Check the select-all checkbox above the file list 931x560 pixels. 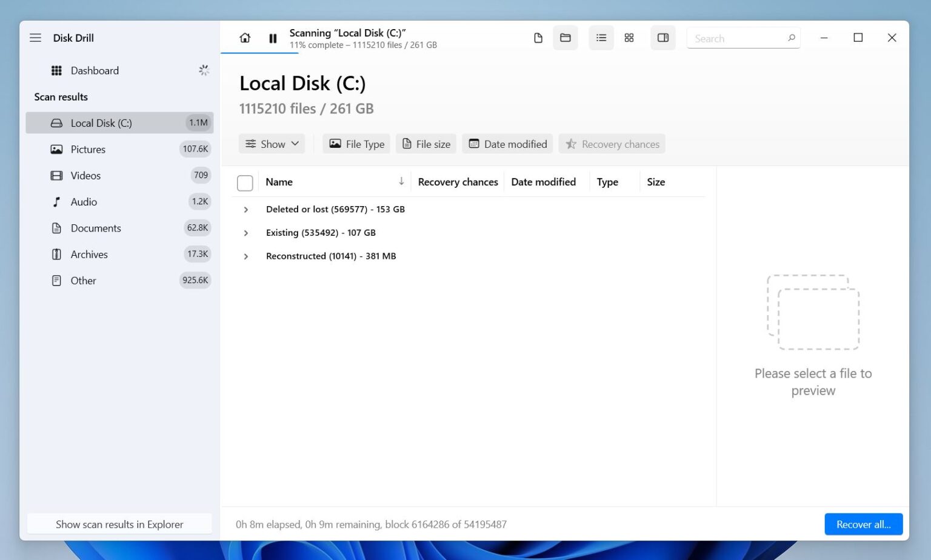245,182
